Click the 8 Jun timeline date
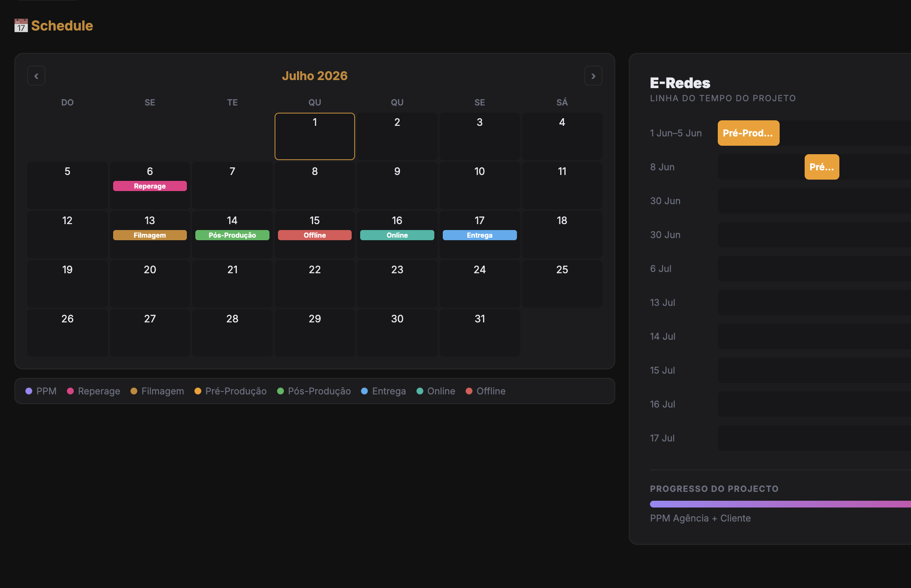Screen dimensions: 911x588 coord(662,167)
